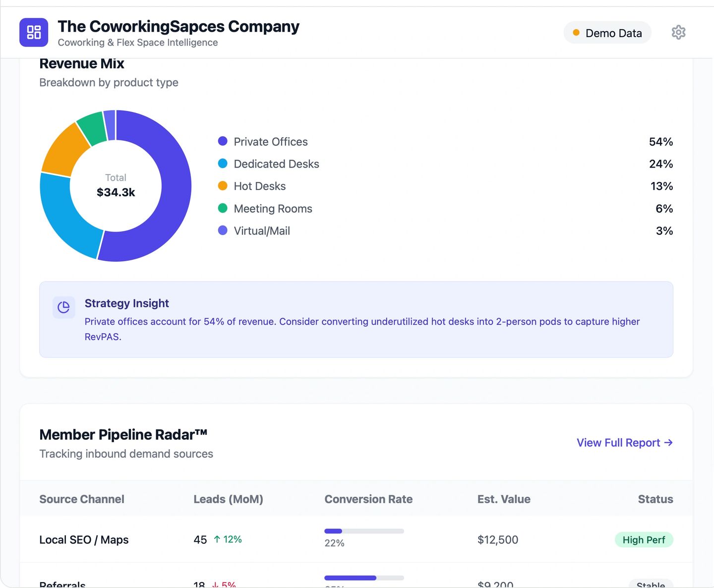This screenshot has width=714, height=588.
Task: Click the Virtual/Mail legend color dot
Action: [x=223, y=230]
